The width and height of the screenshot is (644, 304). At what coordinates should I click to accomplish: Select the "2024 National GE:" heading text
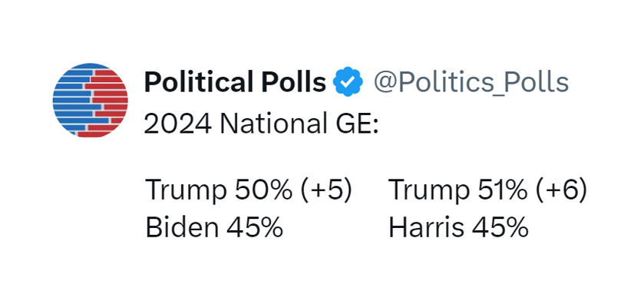click(x=261, y=123)
